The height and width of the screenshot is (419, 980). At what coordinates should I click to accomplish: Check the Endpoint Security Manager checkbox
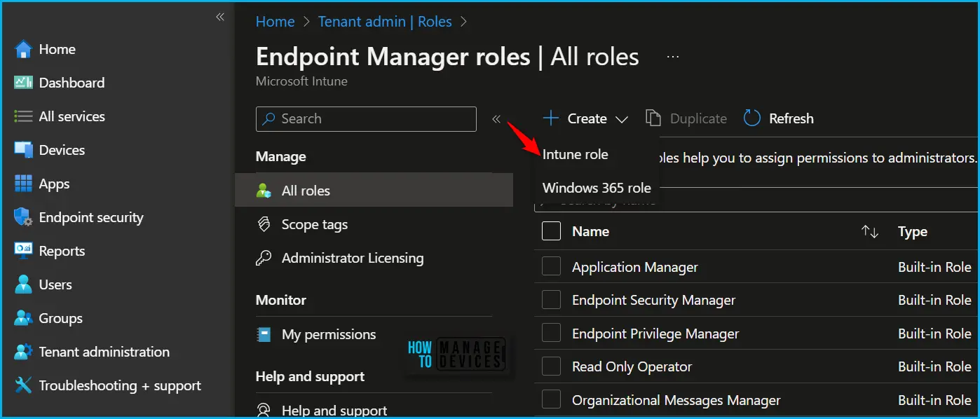pos(552,300)
